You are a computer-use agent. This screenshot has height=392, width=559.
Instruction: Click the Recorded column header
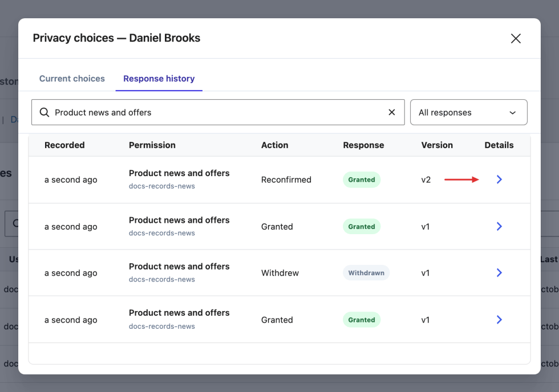(64, 145)
